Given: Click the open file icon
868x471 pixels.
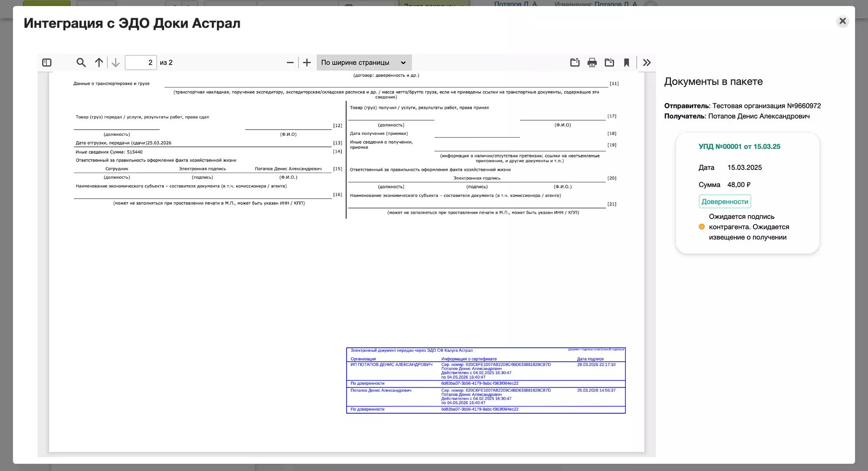Looking at the screenshot, I should [575, 62].
